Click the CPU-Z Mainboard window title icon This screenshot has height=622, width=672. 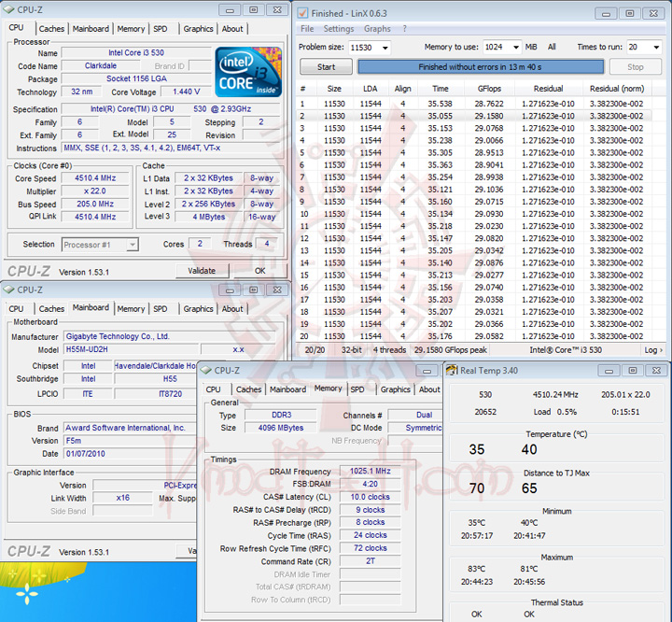coord(9,290)
